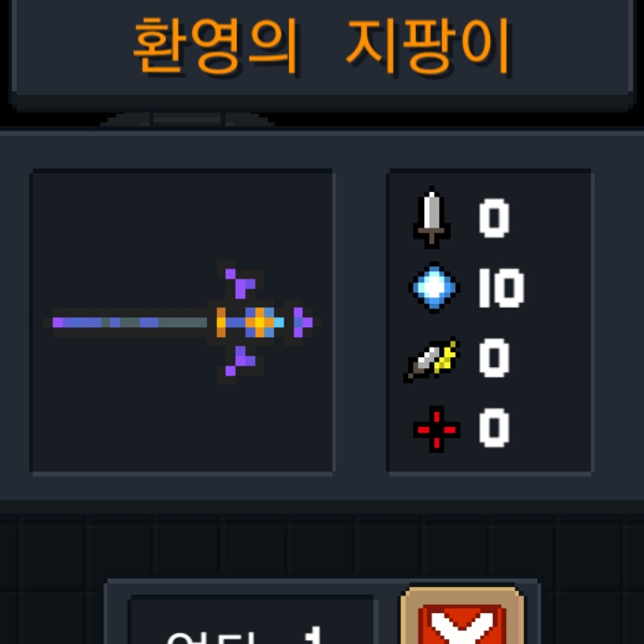The width and height of the screenshot is (644, 644).
Task: Click the text field showing 얻다 1
Action: click(253, 620)
